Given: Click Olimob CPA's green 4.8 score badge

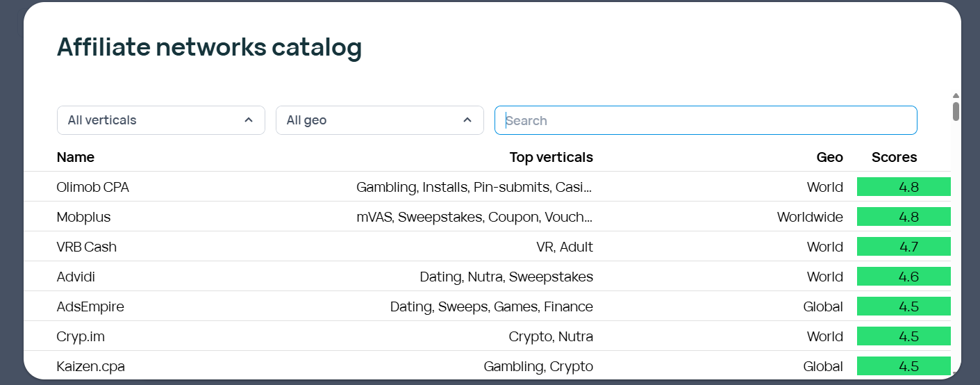Looking at the screenshot, I should coord(904,187).
